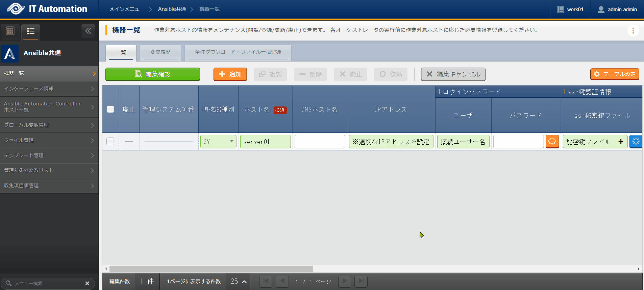644x290 pixels.
Task: Open 全件ダウンロード・ファイル一括登録 tab
Action: [238, 52]
